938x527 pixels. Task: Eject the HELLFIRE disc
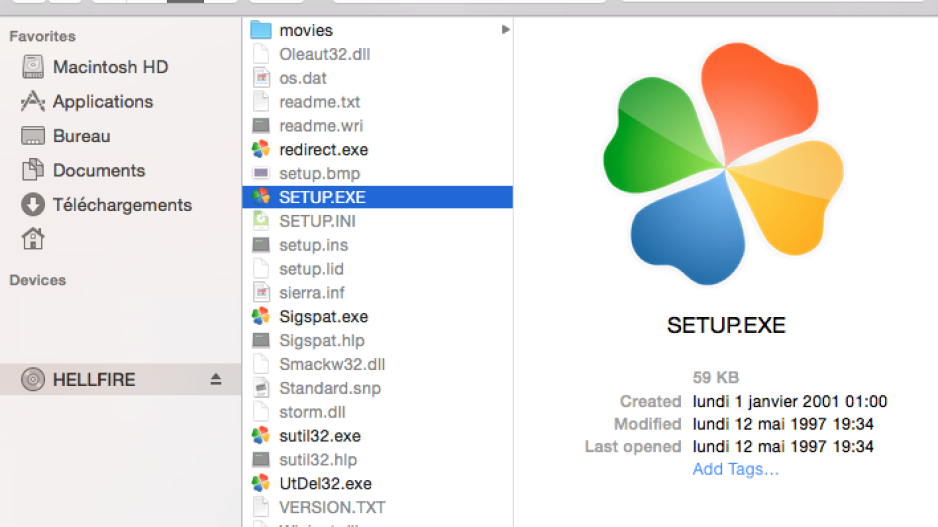216,379
